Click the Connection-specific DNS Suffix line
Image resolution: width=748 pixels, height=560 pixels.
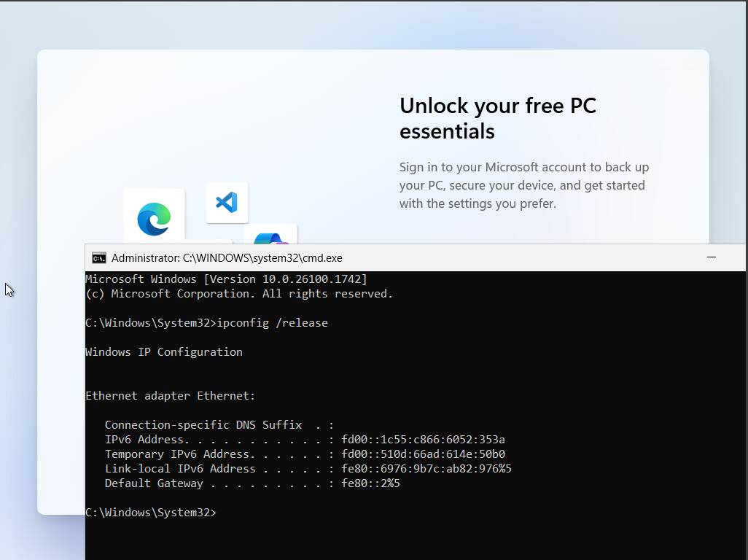click(x=219, y=425)
